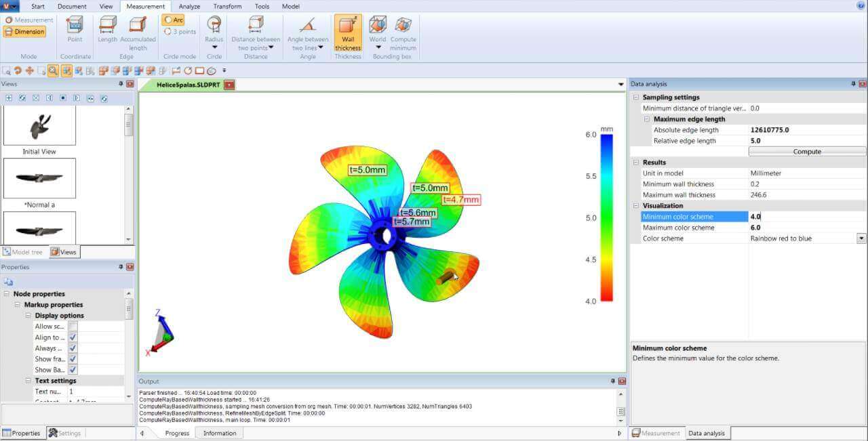Collapse Markup properties node
Screen dimensions: 868x441
[x=18, y=305]
